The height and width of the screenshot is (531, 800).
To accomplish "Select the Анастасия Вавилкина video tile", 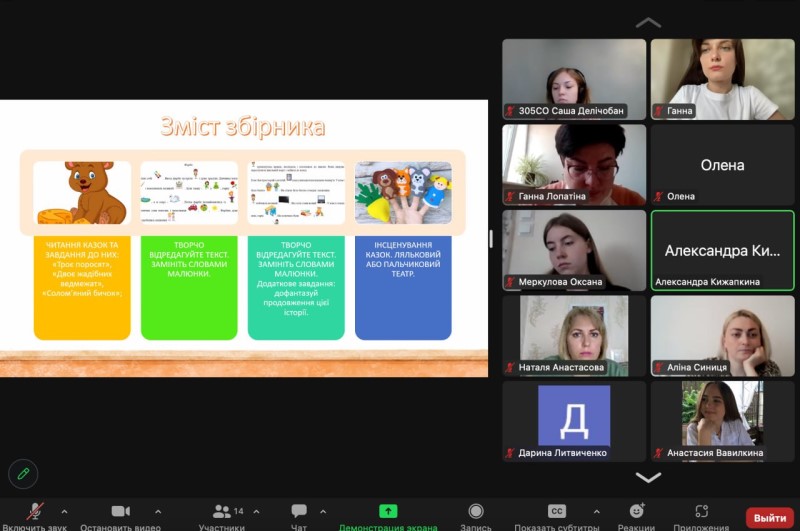I will coord(722,421).
